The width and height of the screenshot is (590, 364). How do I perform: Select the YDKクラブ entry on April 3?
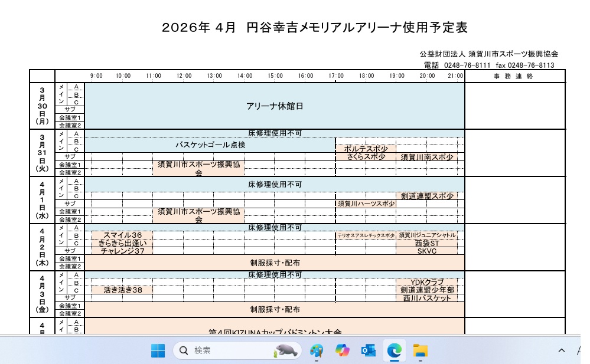click(x=426, y=282)
